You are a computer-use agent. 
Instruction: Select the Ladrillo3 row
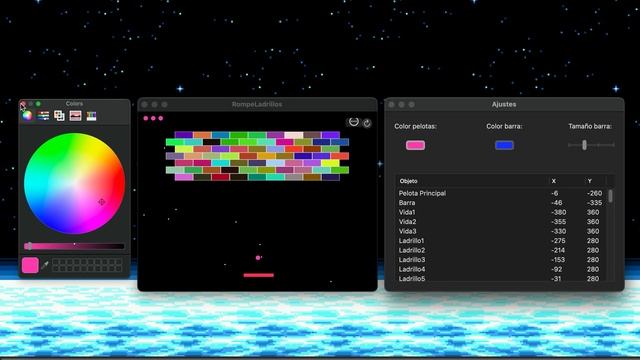(502, 260)
